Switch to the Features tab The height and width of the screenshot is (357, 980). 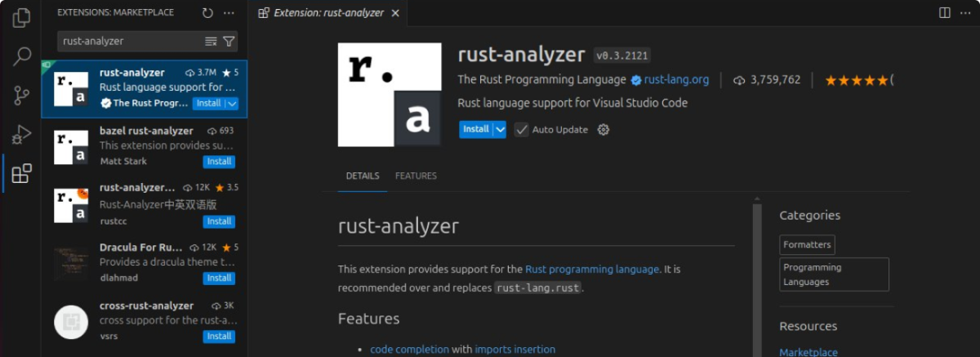click(416, 176)
